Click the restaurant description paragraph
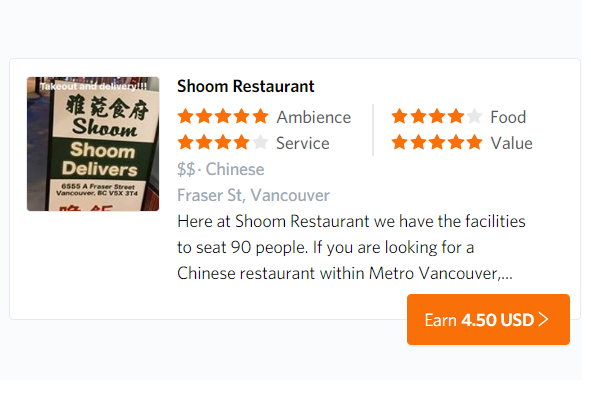This screenshot has width=591, height=394. click(351, 247)
